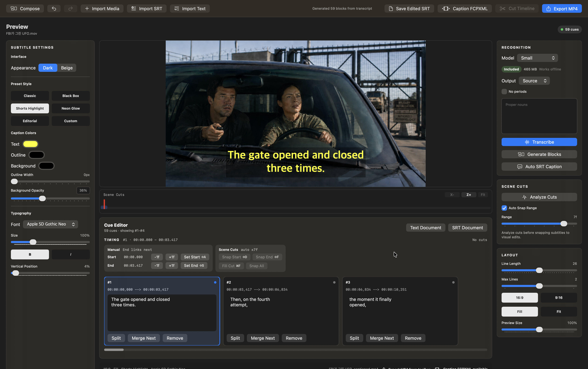Click Background Opacity value field 36%
588x369 pixels.
83,190
